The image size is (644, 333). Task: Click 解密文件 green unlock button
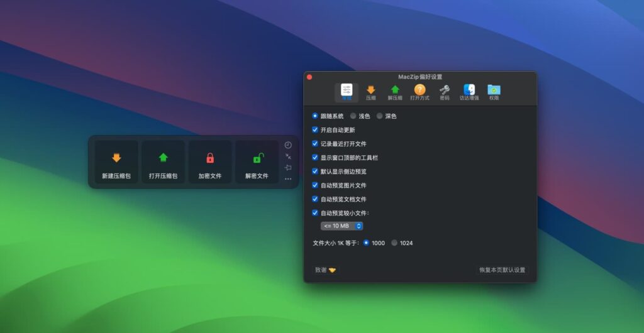point(257,162)
